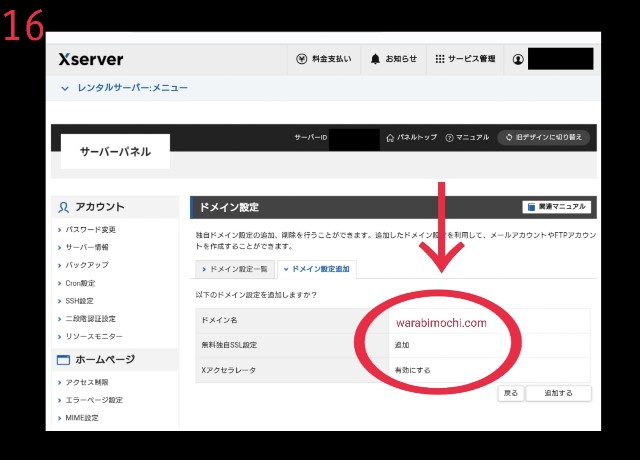Open 二段階認証設定 in sidebar
640x460 pixels.
(91, 319)
